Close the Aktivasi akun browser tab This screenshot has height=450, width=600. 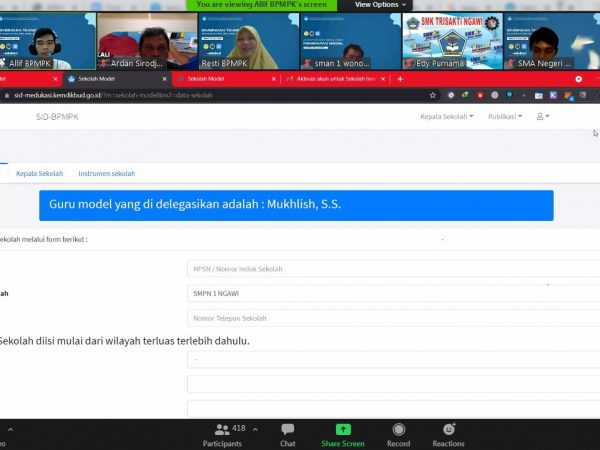pyautogui.click(x=383, y=79)
